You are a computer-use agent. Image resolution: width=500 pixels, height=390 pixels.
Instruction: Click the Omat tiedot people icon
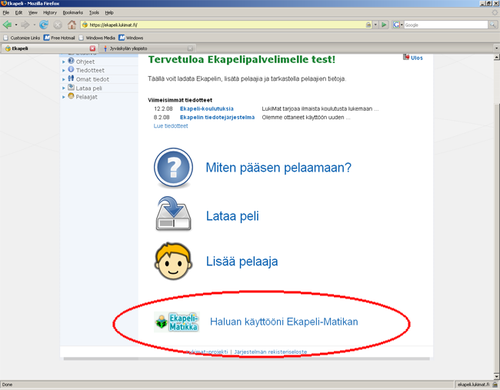(x=71, y=78)
